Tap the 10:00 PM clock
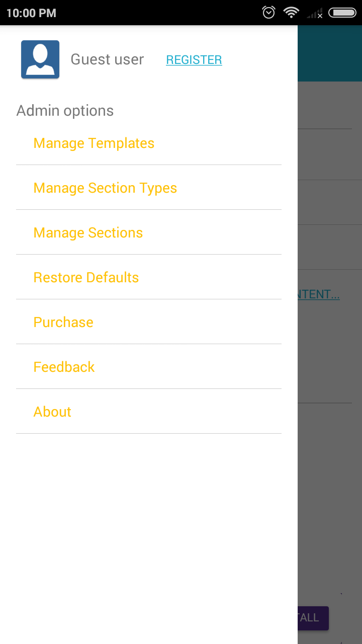The image size is (362, 644). click(x=31, y=13)
